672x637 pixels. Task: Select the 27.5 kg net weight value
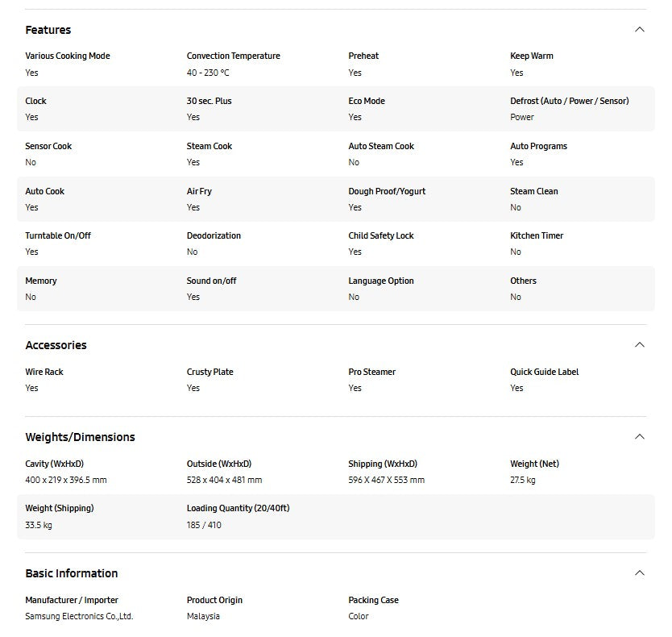point(522,480)
